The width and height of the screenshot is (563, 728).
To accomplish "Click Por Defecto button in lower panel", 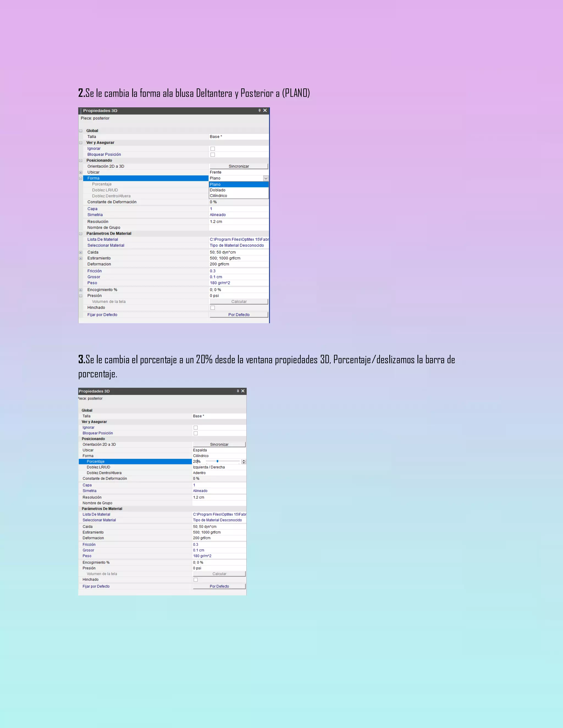I will pyautogui.click(x=219, y=586).
